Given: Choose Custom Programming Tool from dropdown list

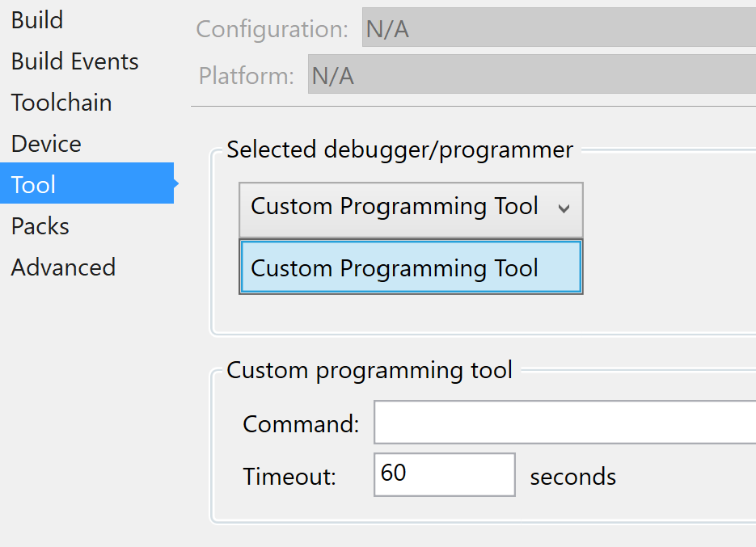Looking at the screenshot, I should [411, 267].
